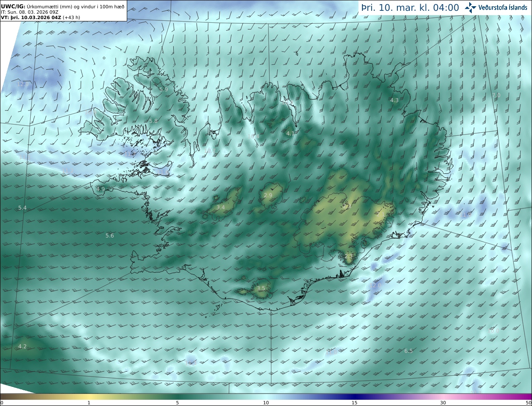This screenshot has width=532, height=406.
Task: Click the 1 tick on the color scale
Action: pos(89,403)
